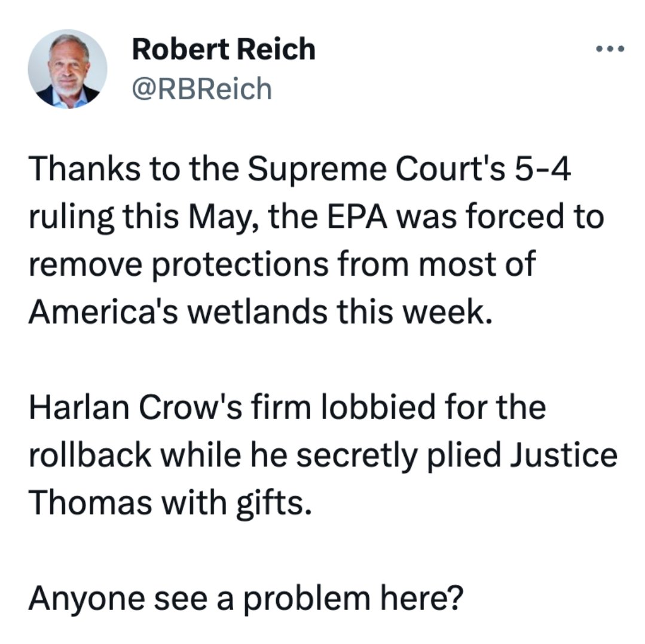Visit the @RBReich handle link

tap(202, 88)
